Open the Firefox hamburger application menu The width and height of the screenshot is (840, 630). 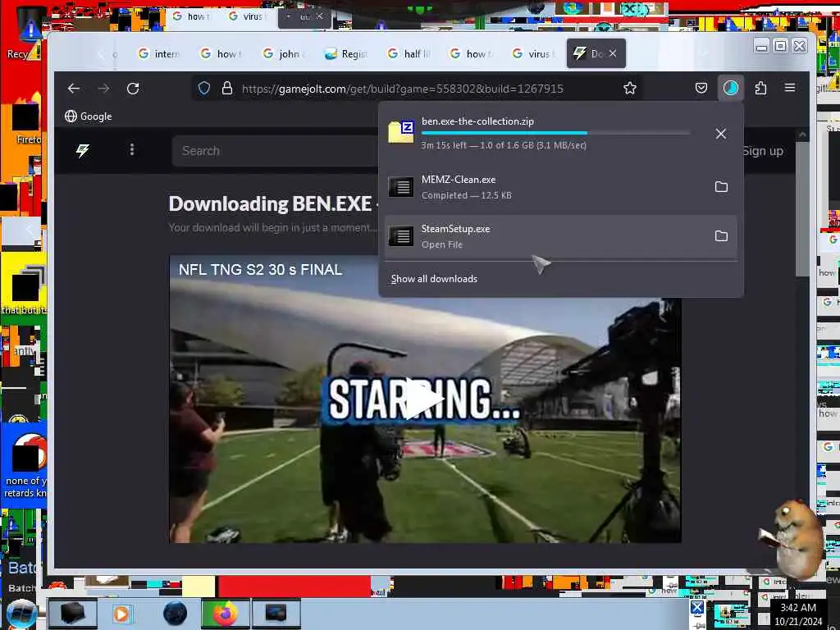[790, 87]
